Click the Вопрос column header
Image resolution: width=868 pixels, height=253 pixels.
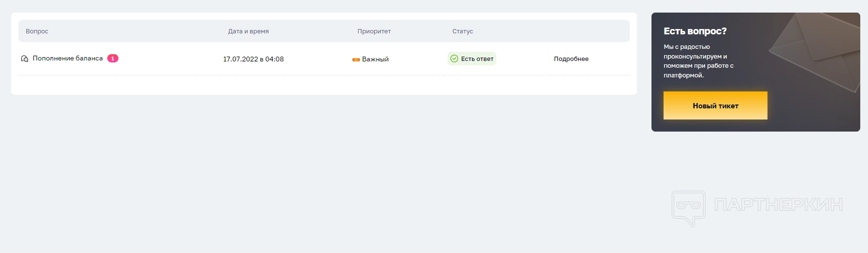pyautogui.click(x=37, y=31)
